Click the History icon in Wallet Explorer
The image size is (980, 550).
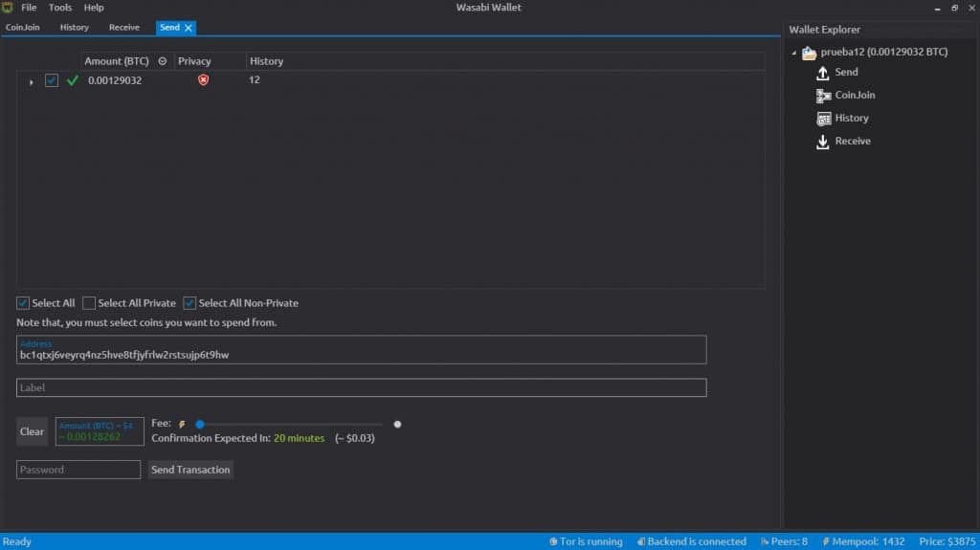(822, 119)
